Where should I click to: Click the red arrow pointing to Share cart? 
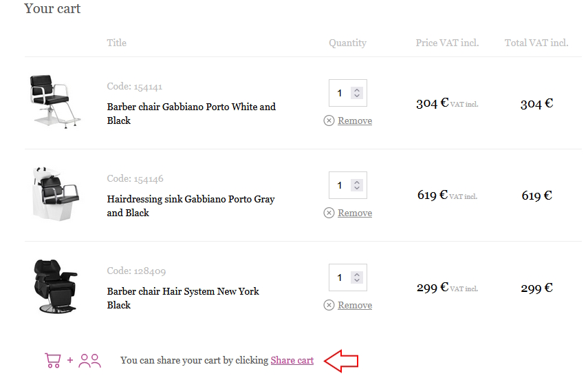[x=341, y=360]
